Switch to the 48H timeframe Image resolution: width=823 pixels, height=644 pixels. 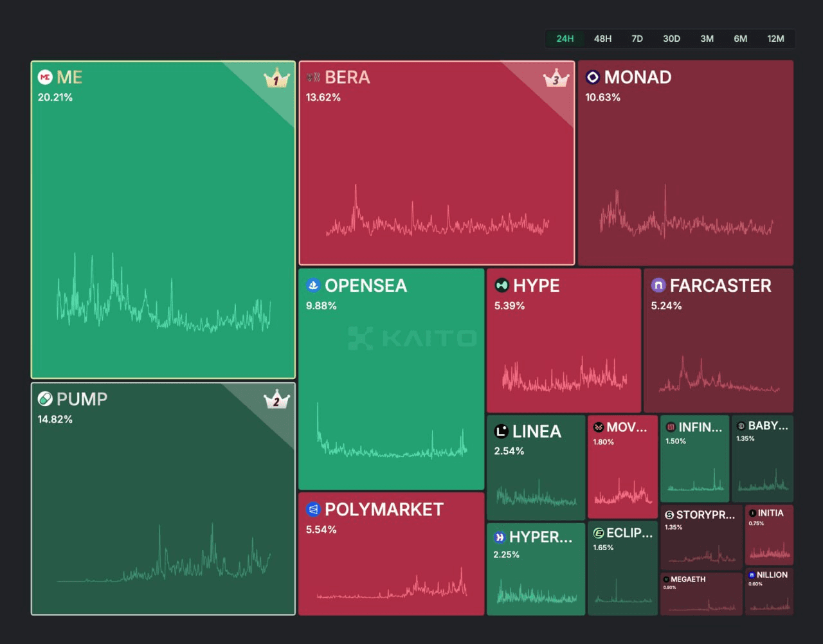click(x=602, y=39)
